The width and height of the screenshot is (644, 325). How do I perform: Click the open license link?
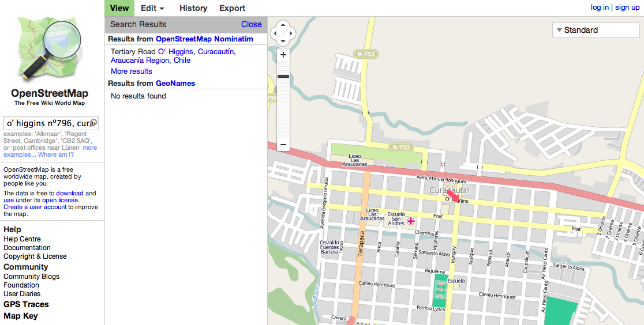coord(60,201)
